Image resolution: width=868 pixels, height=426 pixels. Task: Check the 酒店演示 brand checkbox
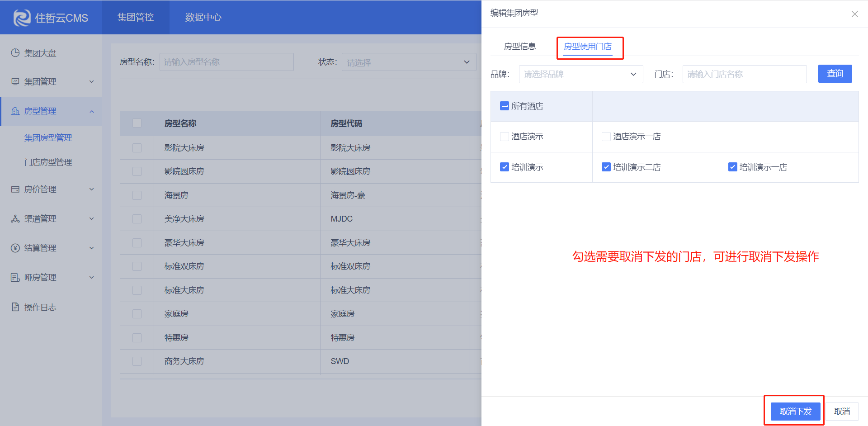505,137
